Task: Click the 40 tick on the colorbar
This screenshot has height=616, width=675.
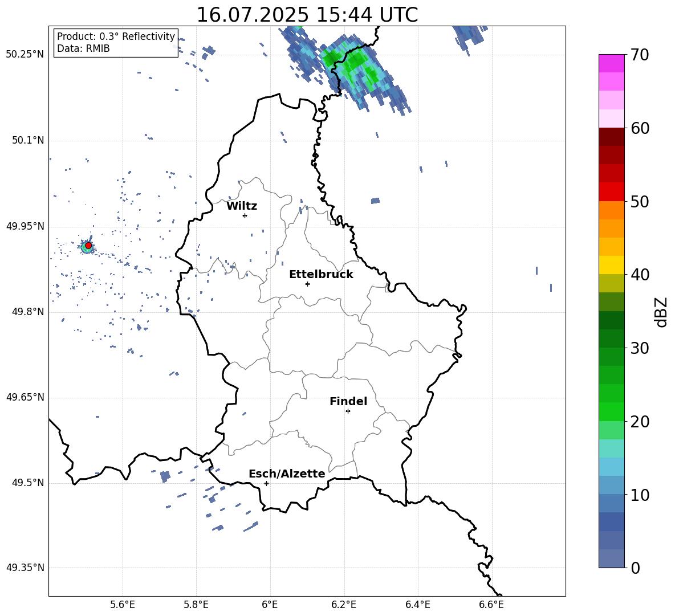Action: (x=640, y=275)
